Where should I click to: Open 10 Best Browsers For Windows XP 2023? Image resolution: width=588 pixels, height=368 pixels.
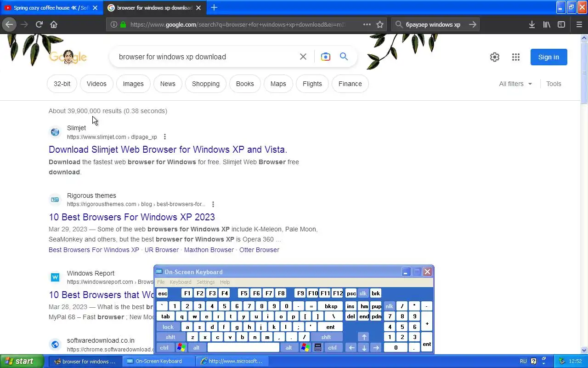132,217
